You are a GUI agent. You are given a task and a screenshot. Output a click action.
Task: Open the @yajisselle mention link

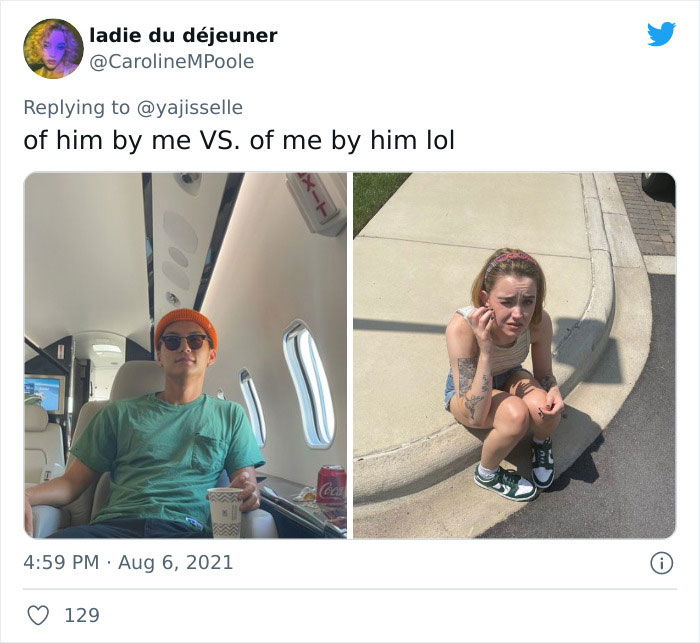pyautogui.click(x=189, y=108)
